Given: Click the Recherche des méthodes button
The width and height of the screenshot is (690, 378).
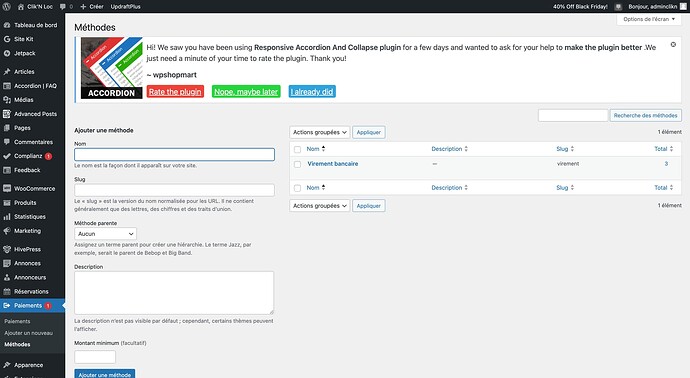Looking at the screenshot, I should click(x=646, y=115).
